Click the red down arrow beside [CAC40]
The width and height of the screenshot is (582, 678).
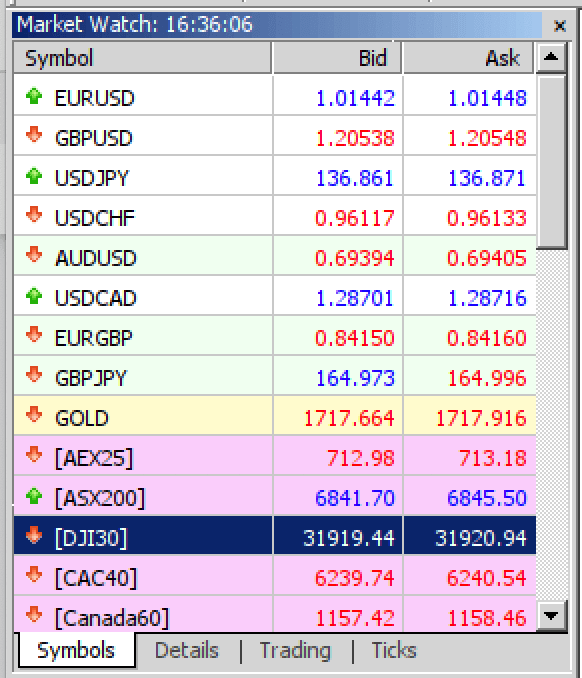[x=34, y=575]
